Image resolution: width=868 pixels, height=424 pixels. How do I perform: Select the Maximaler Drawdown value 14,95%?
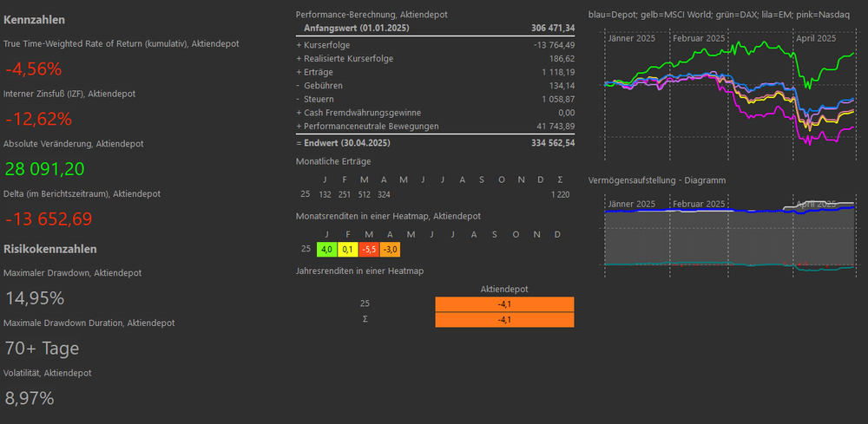click(35, 298)
